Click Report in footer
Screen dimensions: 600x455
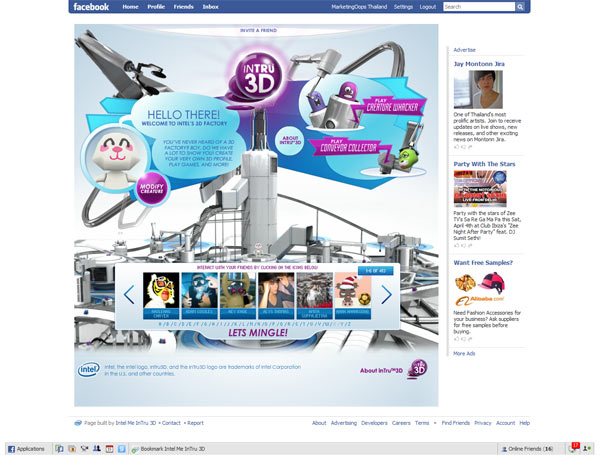tap(196, 423)
